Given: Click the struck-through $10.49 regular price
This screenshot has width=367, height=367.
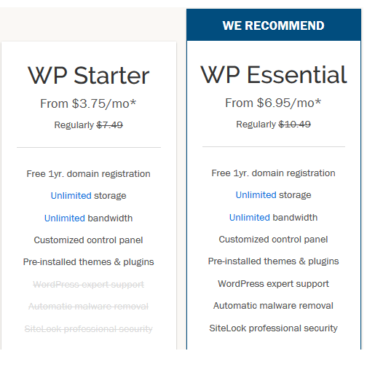Looking at the screenshot, I should (x=295, y=124).
